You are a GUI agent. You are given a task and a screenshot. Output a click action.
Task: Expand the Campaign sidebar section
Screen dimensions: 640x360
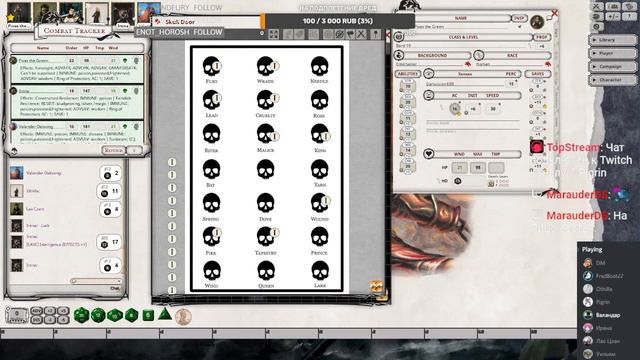coord(612,66)
